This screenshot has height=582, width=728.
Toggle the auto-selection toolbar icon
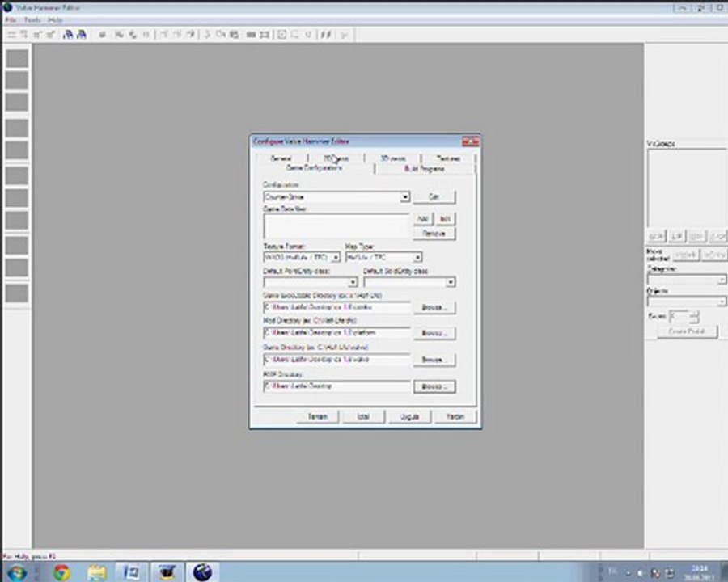click(294, 34)
